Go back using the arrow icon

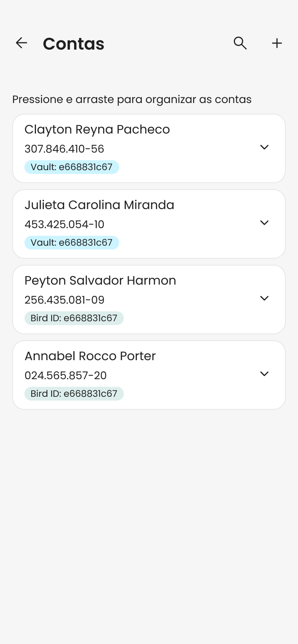click(x=21, y=43)
